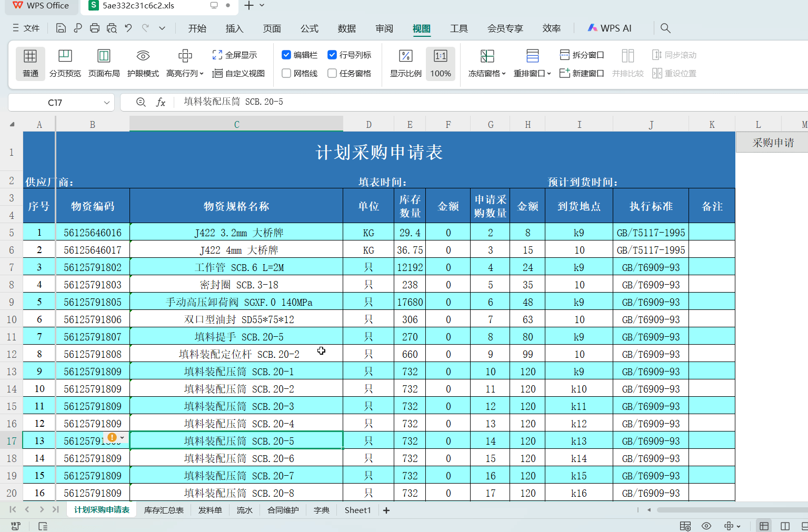Open the 拆分窗口 split window tool
Image resolution: width=808 pixels, height=532 pixels.
pyautogui.click(x=581, y=54)
